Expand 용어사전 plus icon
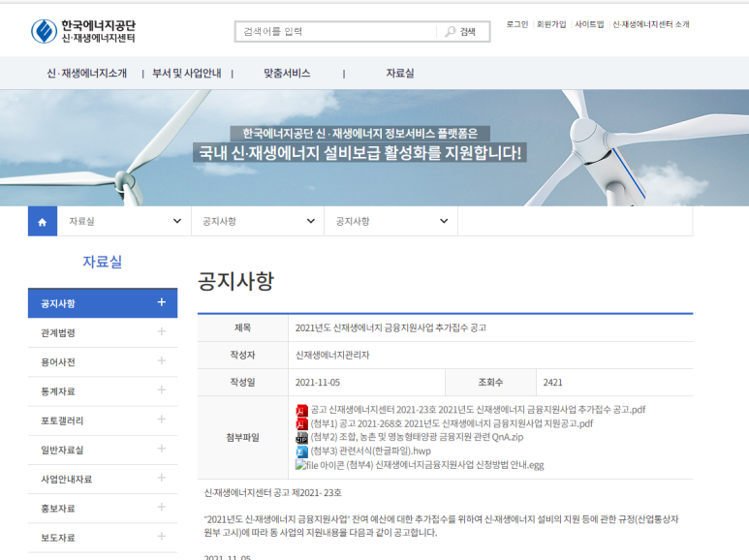This screenshot has width=749, height=560. (162, 360)
